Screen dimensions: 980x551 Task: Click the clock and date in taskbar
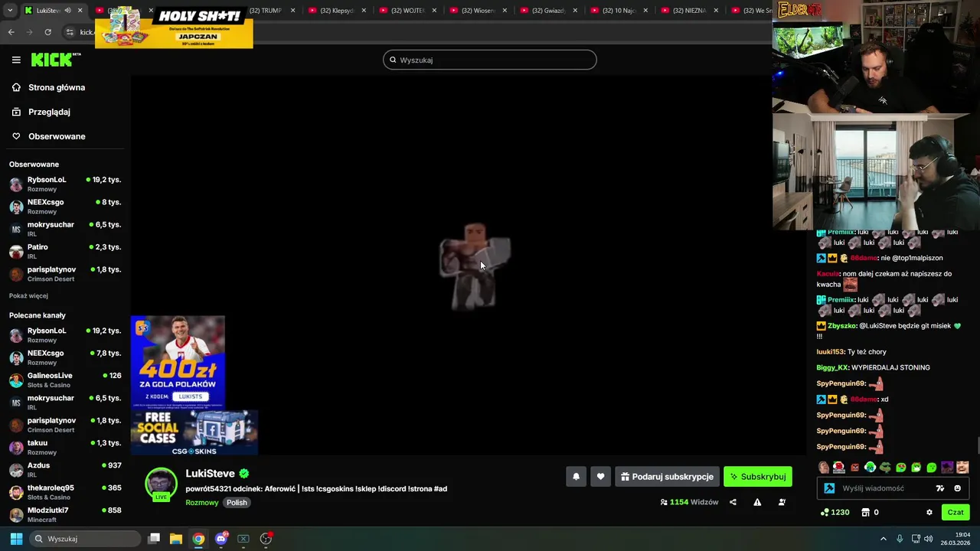tap(956, 539)
